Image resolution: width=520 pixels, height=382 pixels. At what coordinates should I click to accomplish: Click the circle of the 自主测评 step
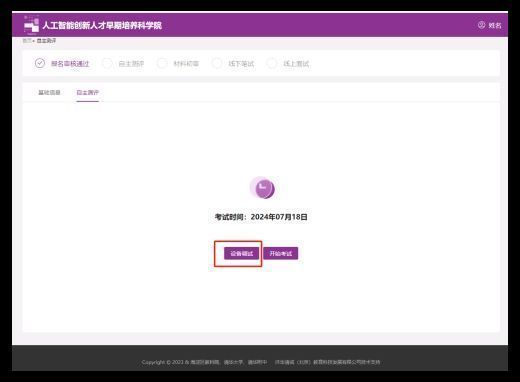click(107, 63)
